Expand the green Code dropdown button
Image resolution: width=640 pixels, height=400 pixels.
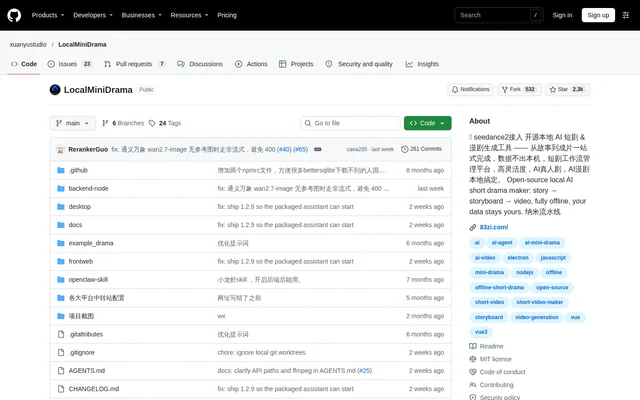click(427, 123)
